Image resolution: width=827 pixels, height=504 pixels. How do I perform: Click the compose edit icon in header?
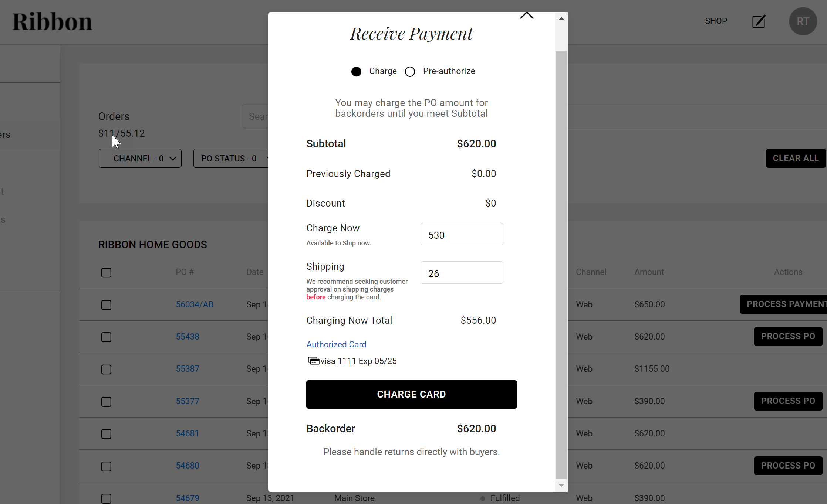[759, 21]
